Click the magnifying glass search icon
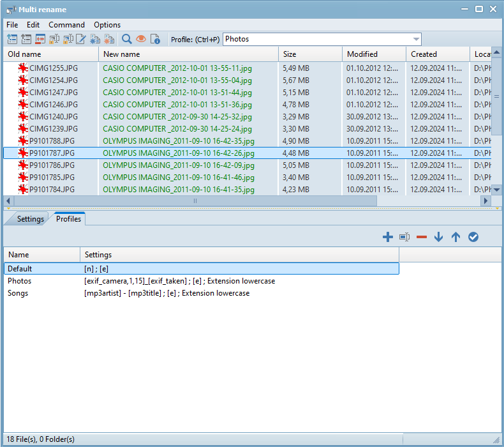Screen dimensions: 504x447 point(127,39)
